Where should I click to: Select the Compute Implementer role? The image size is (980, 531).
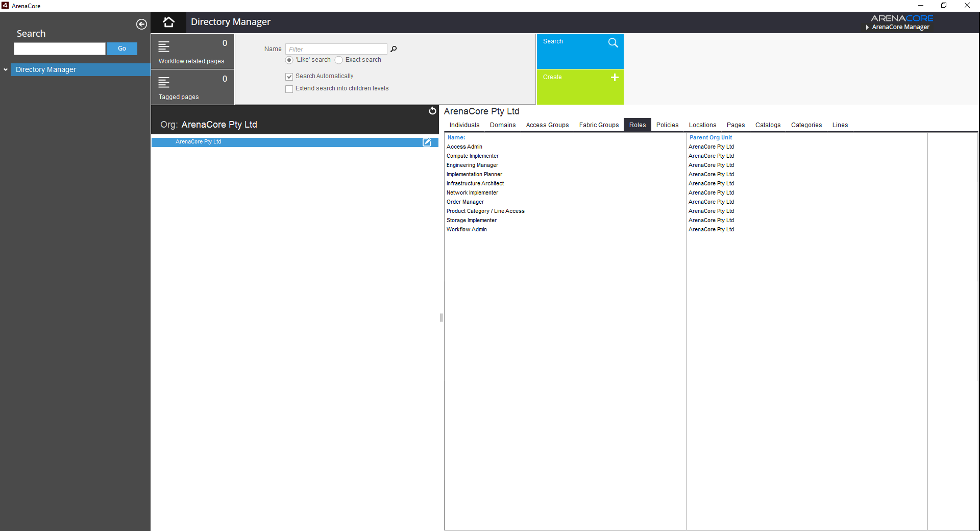click(x=472, y=156)
